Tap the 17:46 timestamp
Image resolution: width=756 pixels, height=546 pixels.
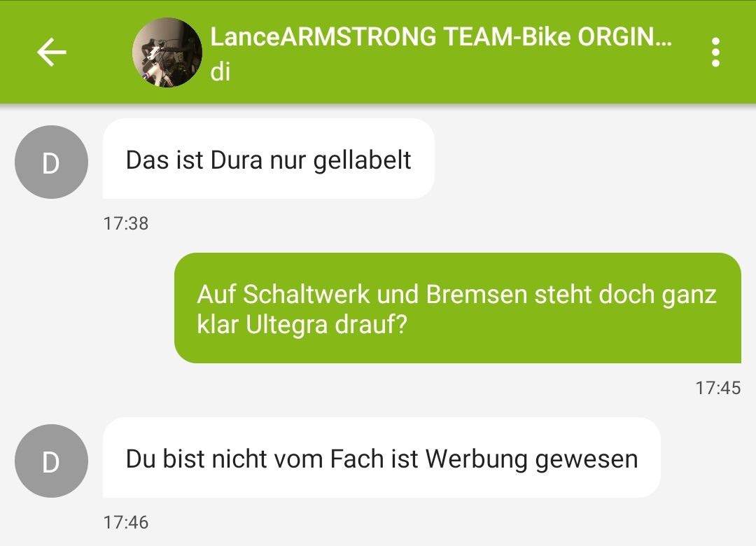pyautogui.click(x=126, y=522)
